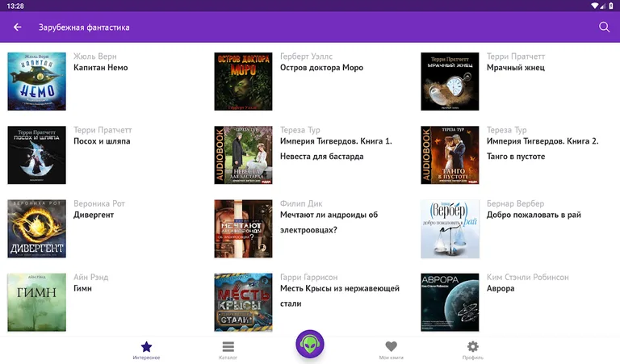Tap the alien player button

click(310, 344)
